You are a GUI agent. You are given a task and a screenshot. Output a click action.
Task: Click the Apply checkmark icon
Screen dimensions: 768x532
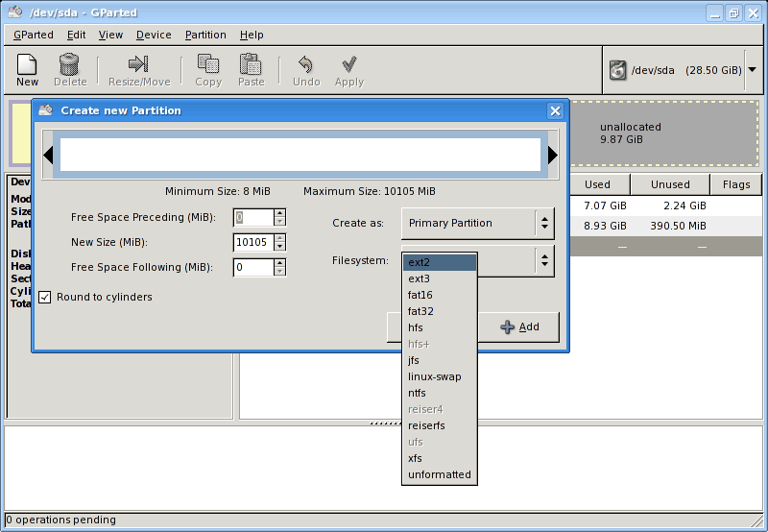point(349,64)
